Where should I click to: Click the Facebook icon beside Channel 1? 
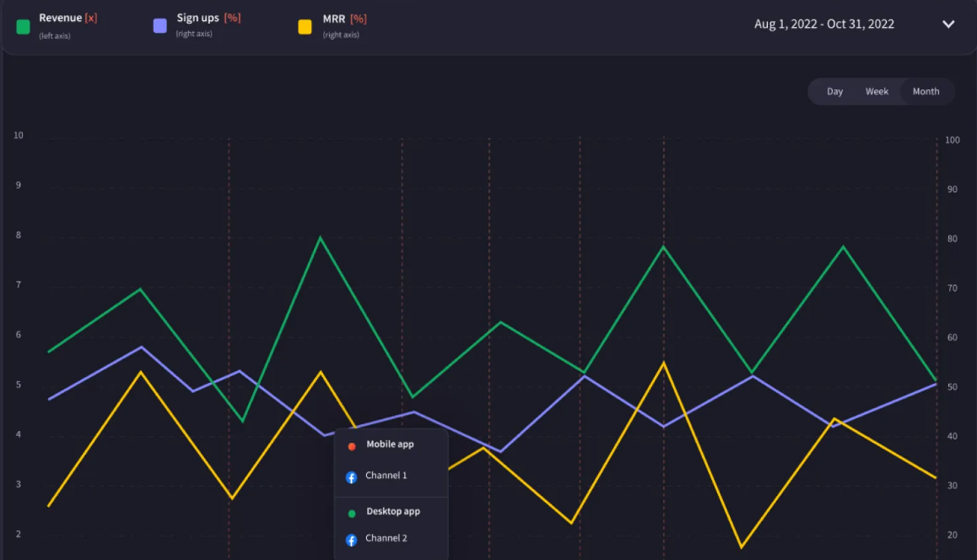(x=350, y=477)
